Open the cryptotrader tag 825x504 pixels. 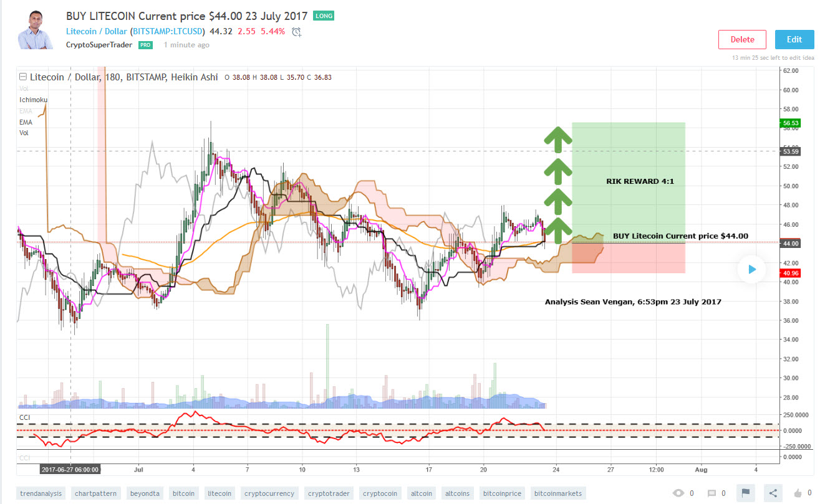328,493
